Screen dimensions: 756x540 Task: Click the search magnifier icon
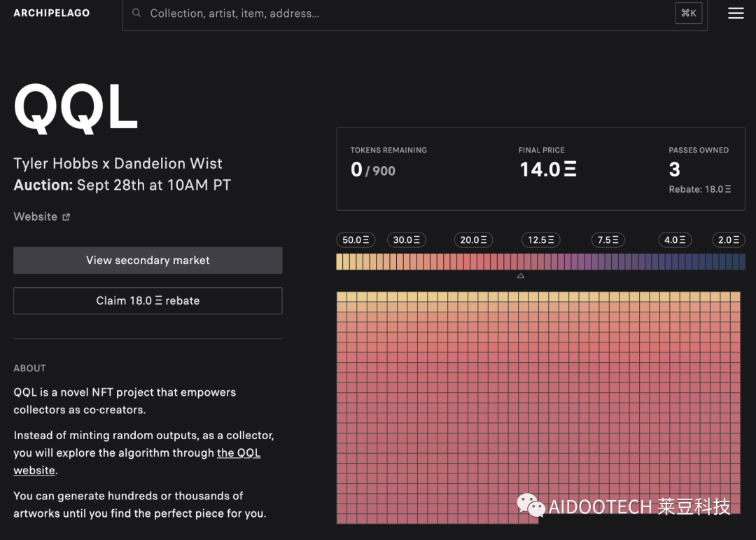[136, 13]
